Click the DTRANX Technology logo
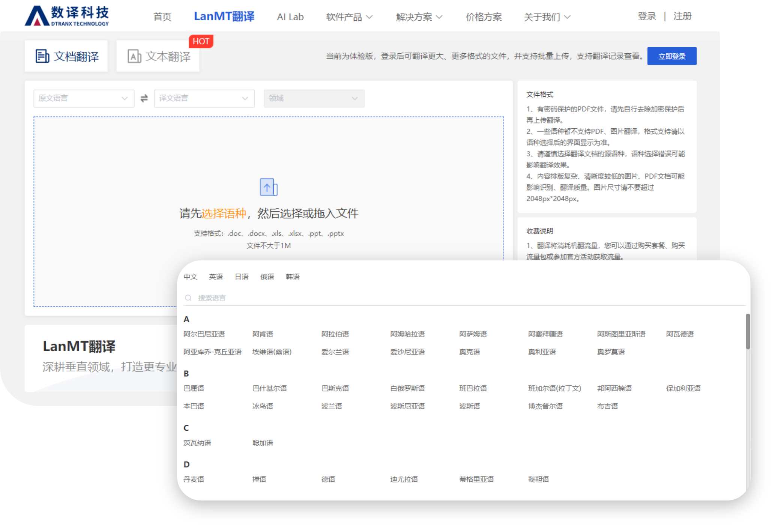The image size is (778, 532). click(x=67, y=16)
